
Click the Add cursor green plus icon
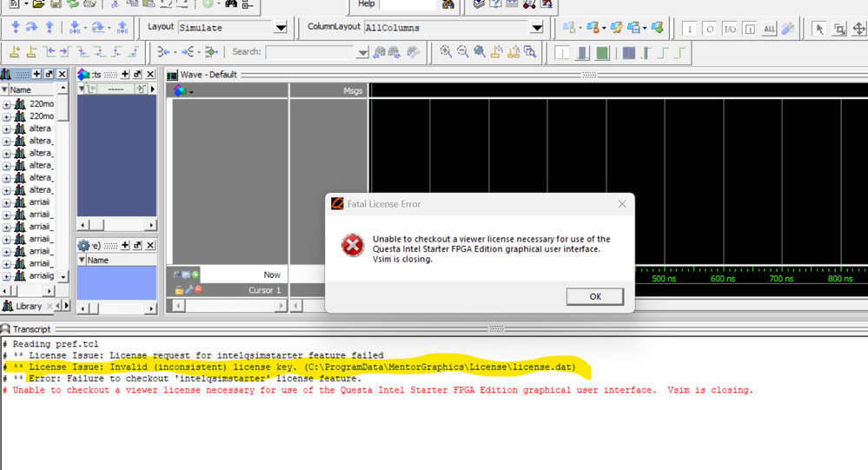pos(195,274)
